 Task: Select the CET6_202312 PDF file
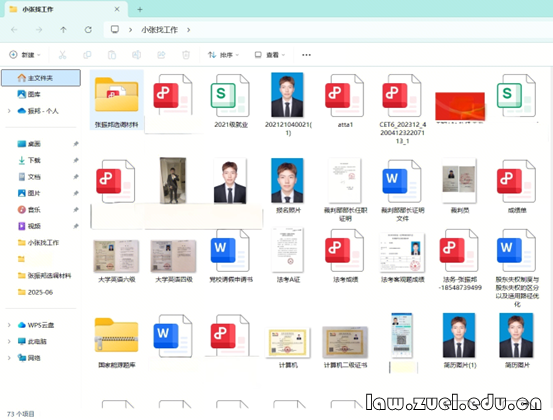(402, 108)
